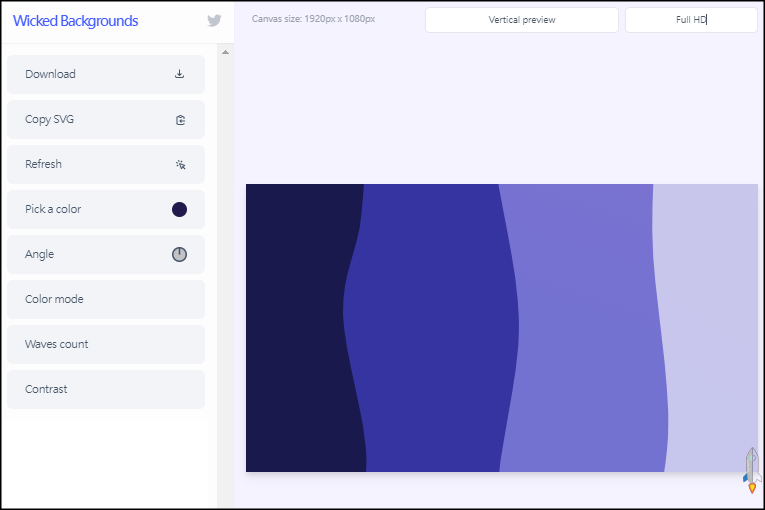Open the Full HD canvas size field
The width and height of the screenshot is (765, 510).
coord(690,20)
